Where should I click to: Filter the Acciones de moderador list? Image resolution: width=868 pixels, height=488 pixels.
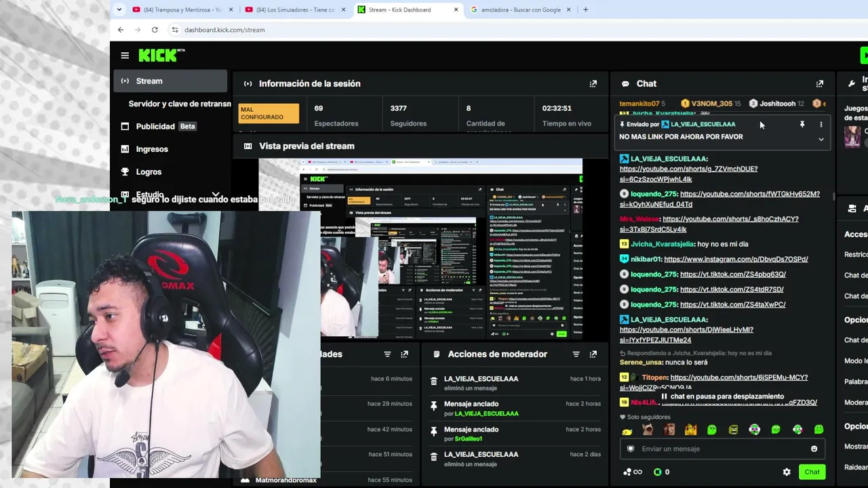pyautogui.click(x=576, y=354)
